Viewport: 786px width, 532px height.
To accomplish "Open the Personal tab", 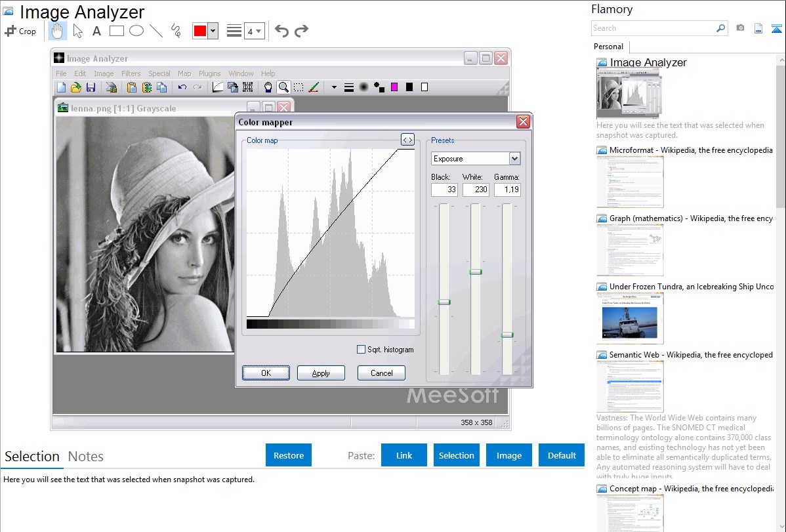I will coord(608,47).
